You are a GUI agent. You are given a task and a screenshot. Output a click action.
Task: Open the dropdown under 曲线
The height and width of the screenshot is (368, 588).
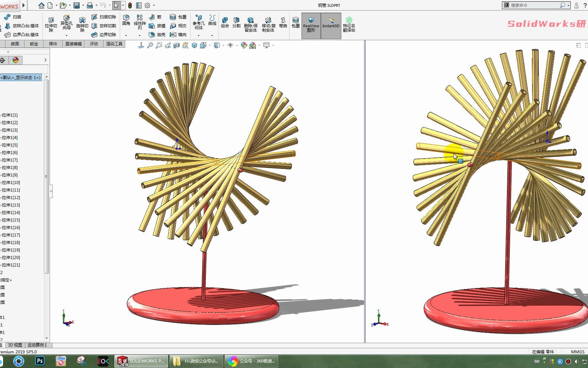[212, 35]
